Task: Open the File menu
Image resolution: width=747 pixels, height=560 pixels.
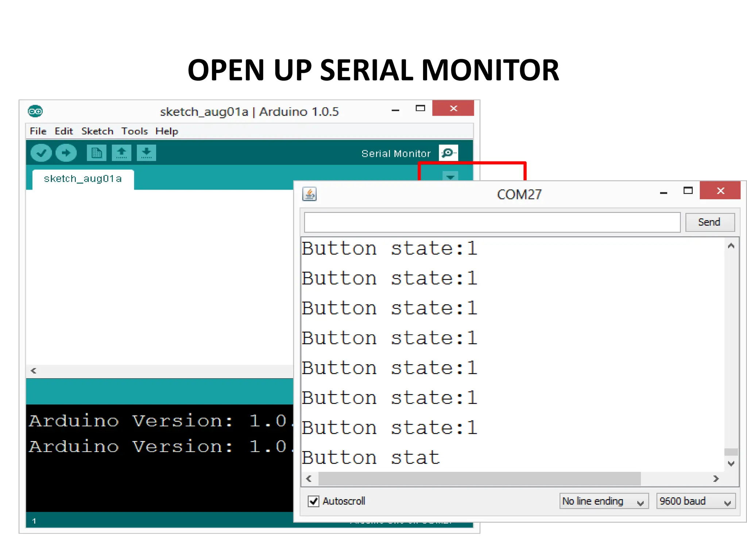Action: coord(38,131)
